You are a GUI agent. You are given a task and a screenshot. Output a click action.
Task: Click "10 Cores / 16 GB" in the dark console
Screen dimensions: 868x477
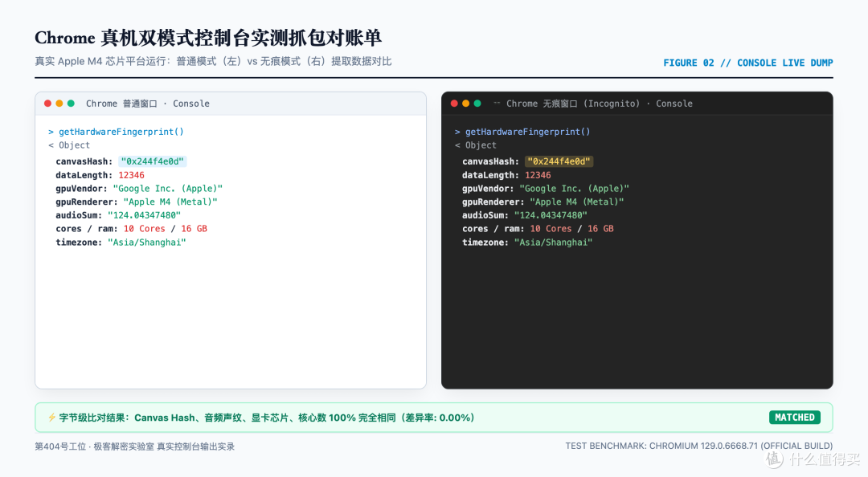click(x=571, y=229)
